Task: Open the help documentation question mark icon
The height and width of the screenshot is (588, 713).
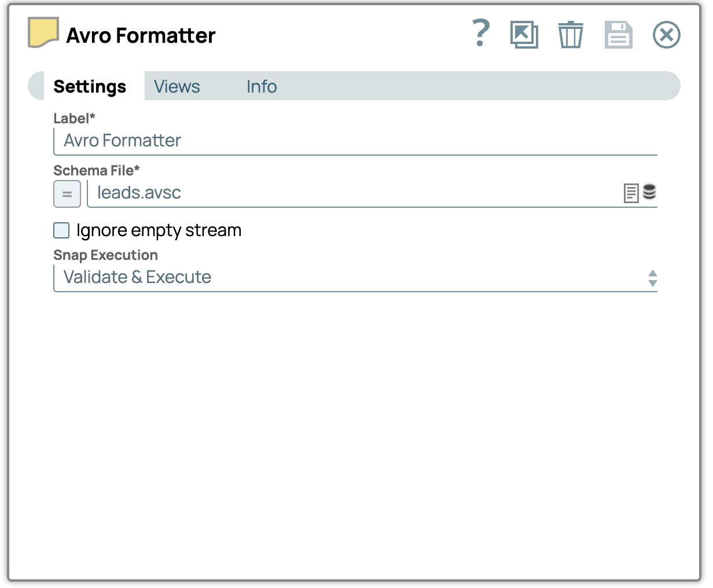Action: (x=480, y=34)
